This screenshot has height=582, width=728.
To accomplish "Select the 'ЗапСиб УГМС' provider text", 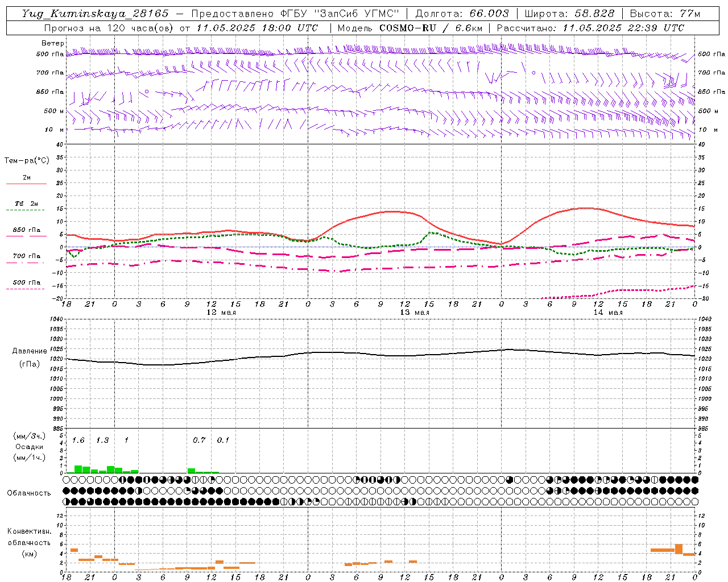I will coord(357,14).
